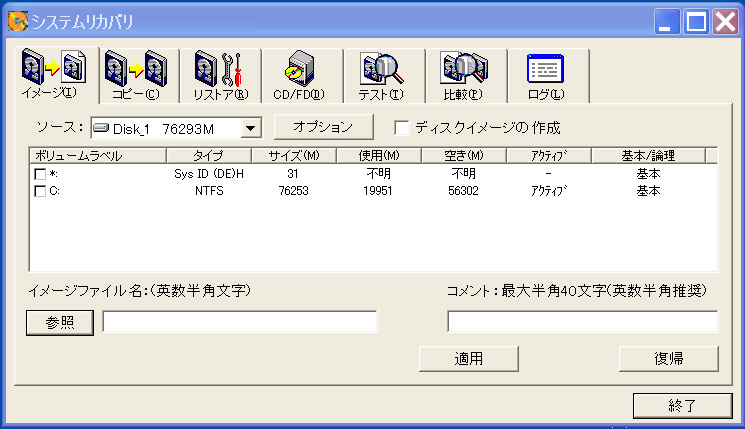Select the Sys ID (DE)H cell
Screen dimensions: 745x429
[209, 174]
